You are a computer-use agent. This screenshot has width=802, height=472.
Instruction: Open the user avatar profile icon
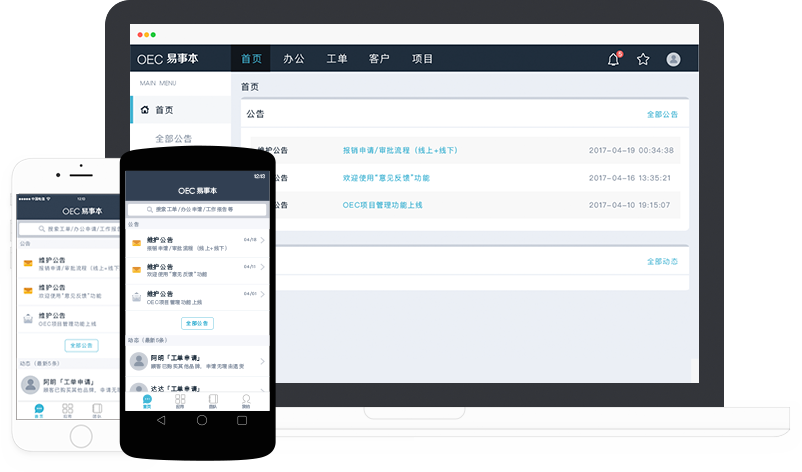pos(673,59)
